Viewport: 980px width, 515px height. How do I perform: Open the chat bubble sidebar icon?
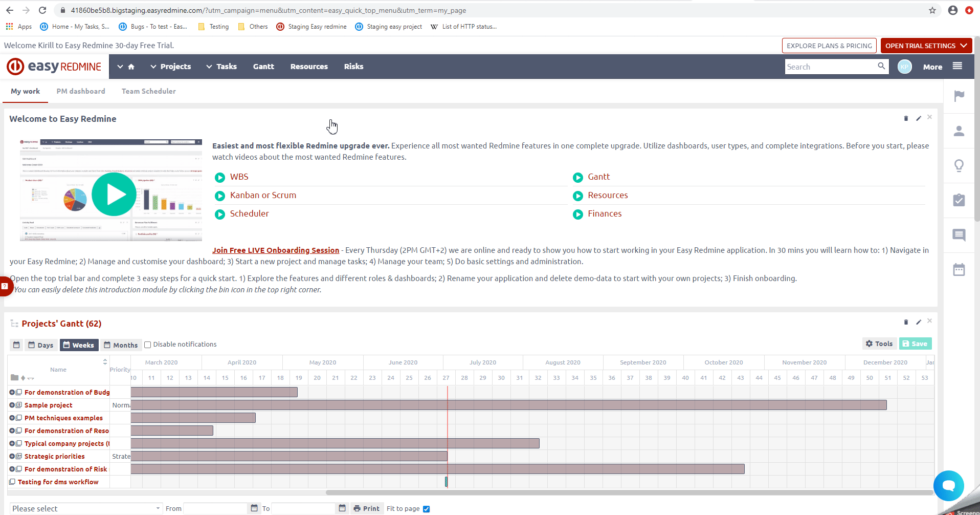click(x=959, y=235)
